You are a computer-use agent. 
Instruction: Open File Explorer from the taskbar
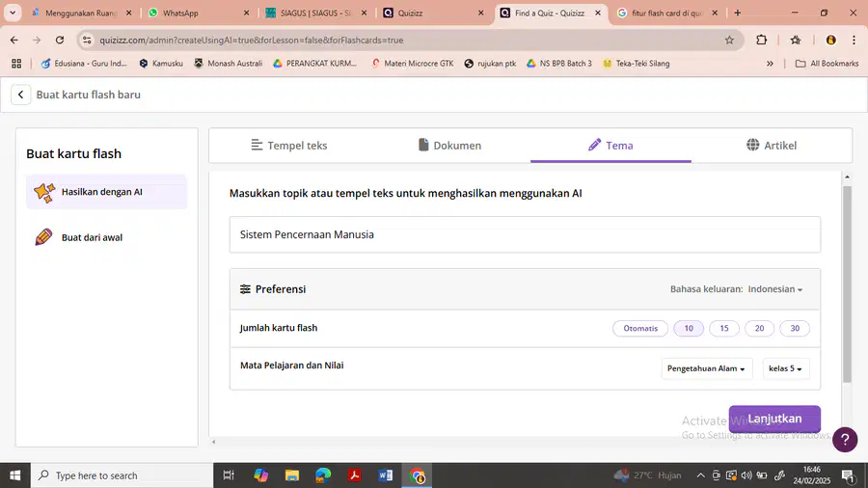click(291, 475)
